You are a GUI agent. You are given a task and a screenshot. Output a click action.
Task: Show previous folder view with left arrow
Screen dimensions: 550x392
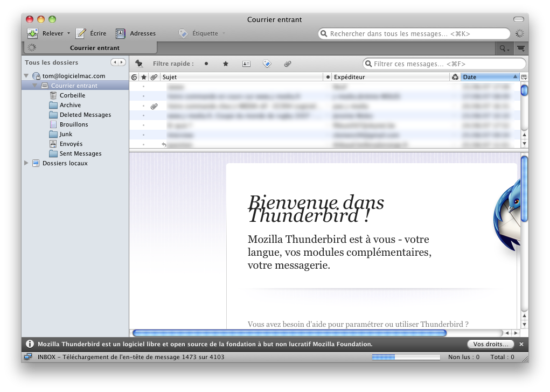tap(115, 62)
